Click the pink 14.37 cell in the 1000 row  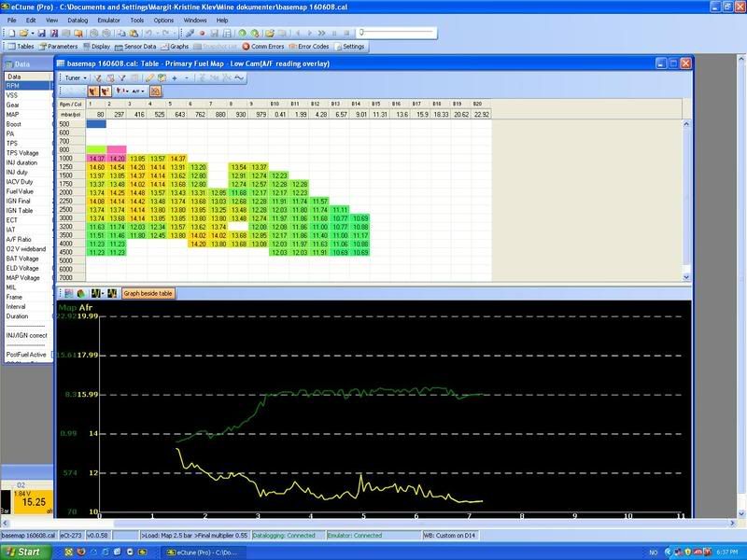(x=96, y=159)
